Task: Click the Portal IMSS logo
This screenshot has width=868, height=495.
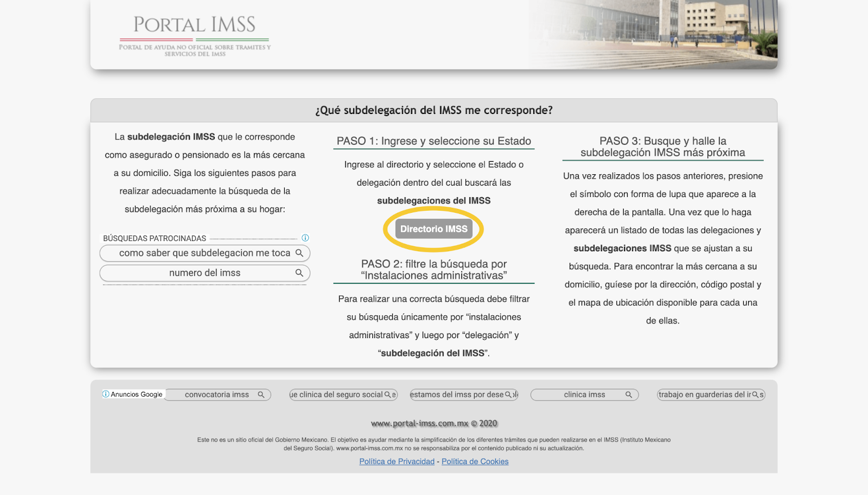Action: (x=195, y=35)
